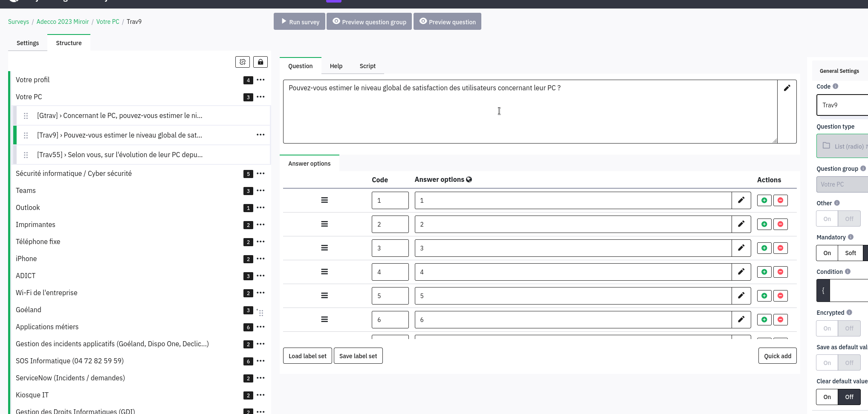
Task: Click the Quick add button
Action: point(777,356)
